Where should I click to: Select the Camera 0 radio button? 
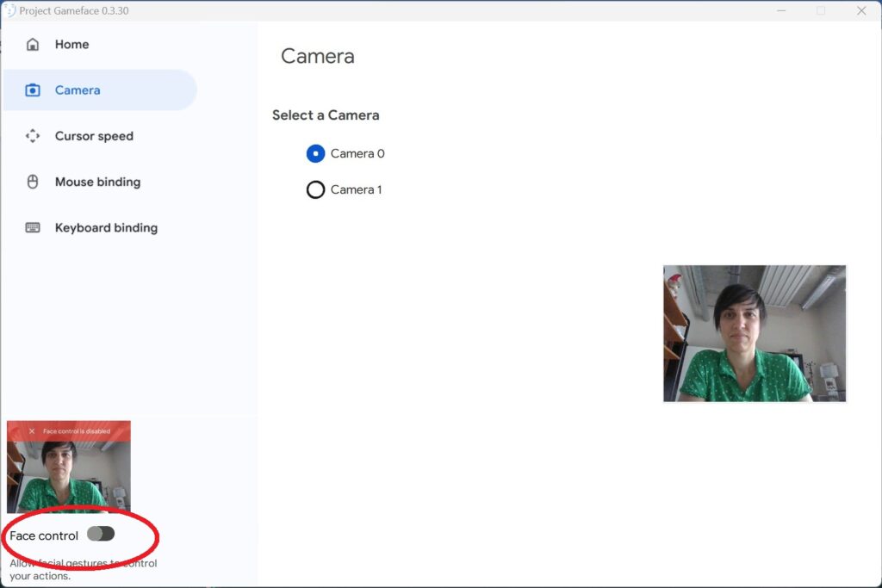coord(316,154)
